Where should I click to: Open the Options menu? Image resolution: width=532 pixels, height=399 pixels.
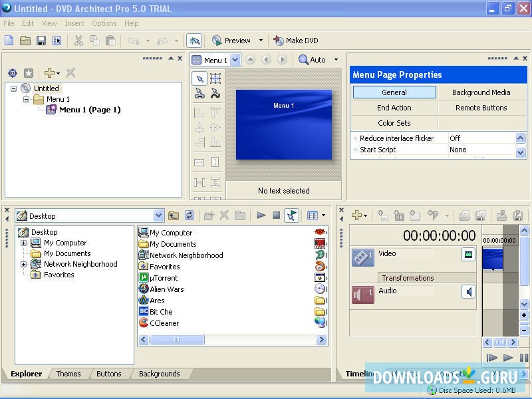pos(104,23)
